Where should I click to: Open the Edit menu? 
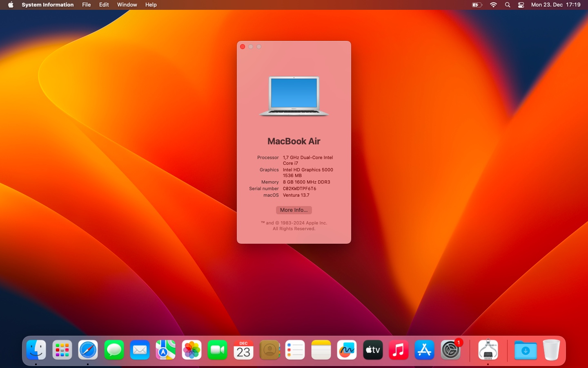point(104,5)
